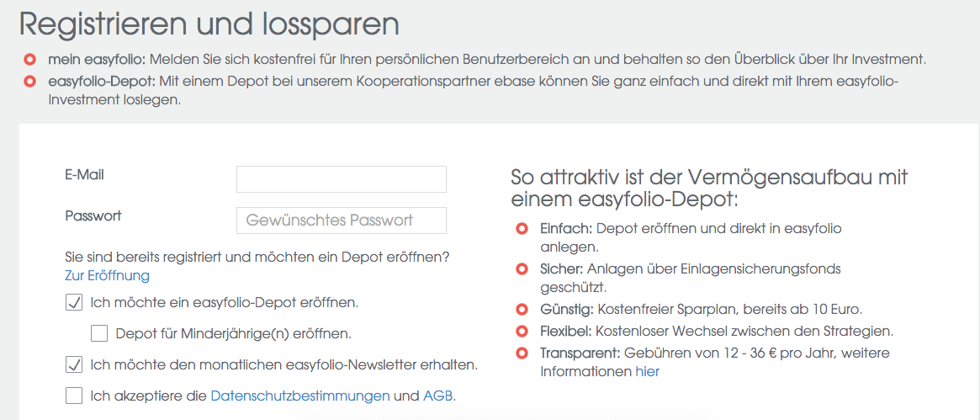Click bullet icon beside 'Sicher'

coord(520,270)
